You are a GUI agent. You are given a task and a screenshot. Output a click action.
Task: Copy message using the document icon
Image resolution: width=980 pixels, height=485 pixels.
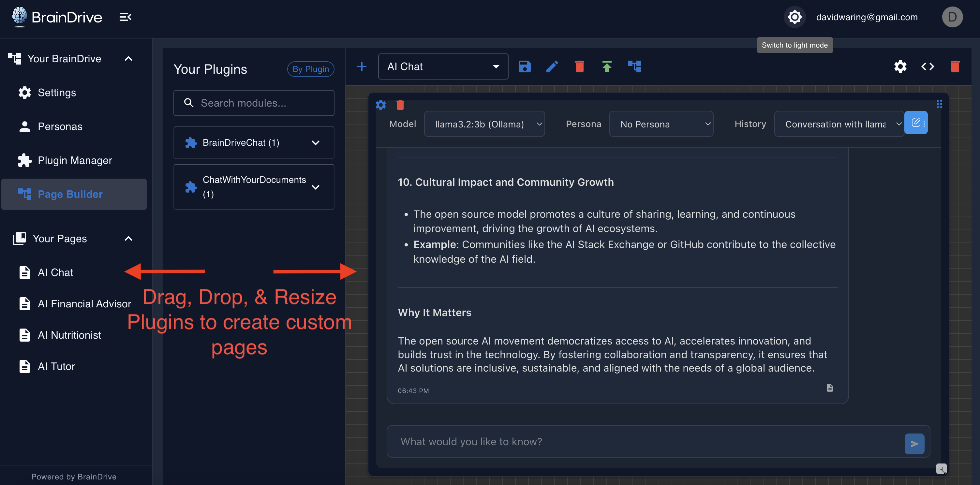830,388
